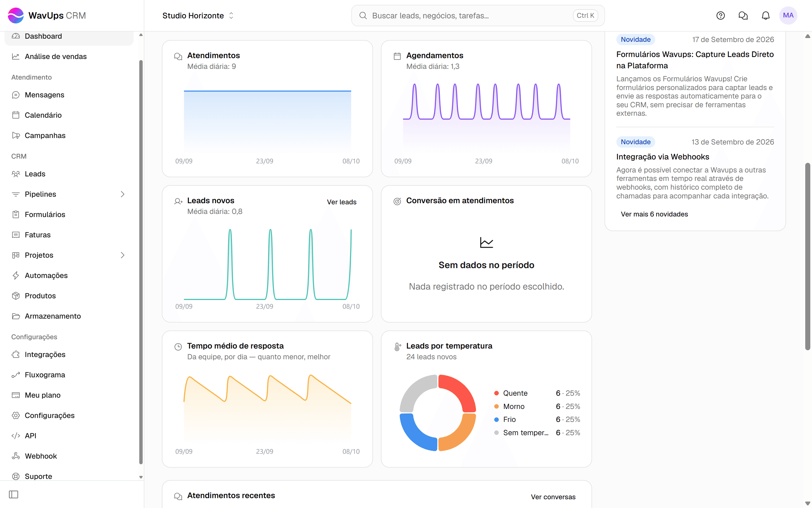812x508 pixels.
Task: Click the Quente red legend dot
Action: point(496,393)
